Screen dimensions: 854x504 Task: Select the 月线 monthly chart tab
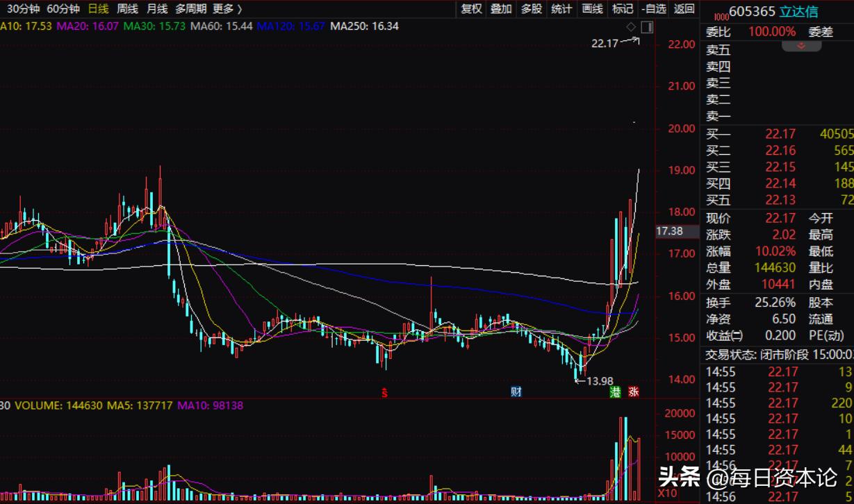(157, 9)
